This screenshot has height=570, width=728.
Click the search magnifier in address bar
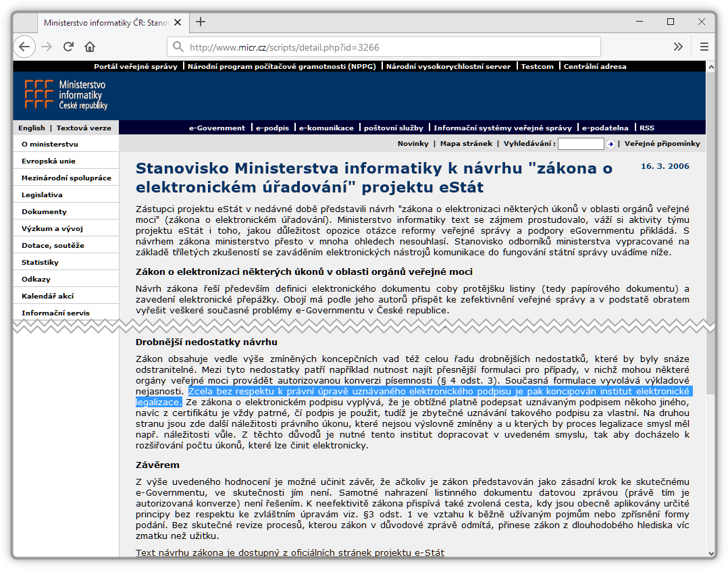(x=178, y=47)
